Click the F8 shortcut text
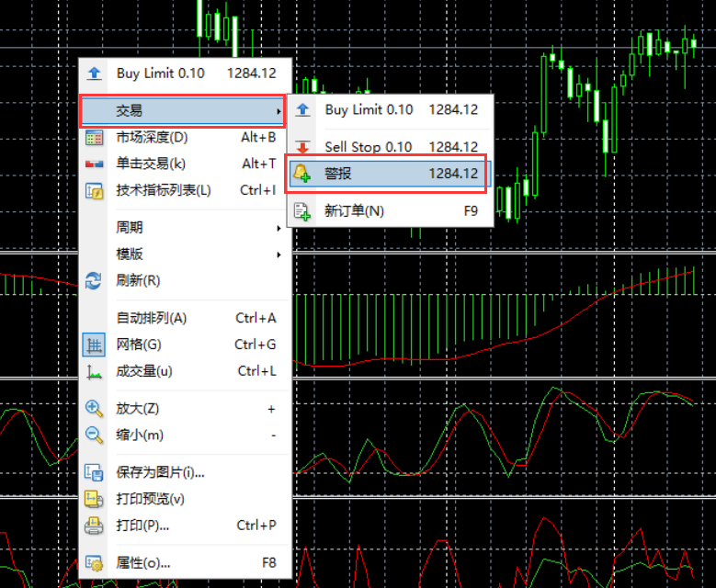 tap(269, 563)
